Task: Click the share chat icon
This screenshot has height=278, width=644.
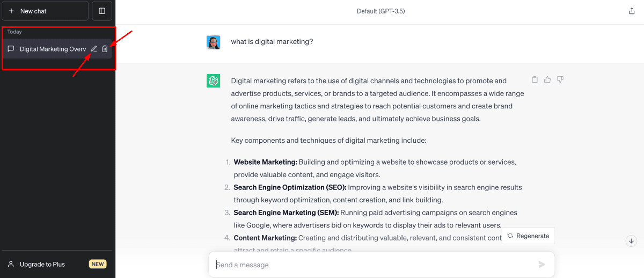Action: point(632,11)
